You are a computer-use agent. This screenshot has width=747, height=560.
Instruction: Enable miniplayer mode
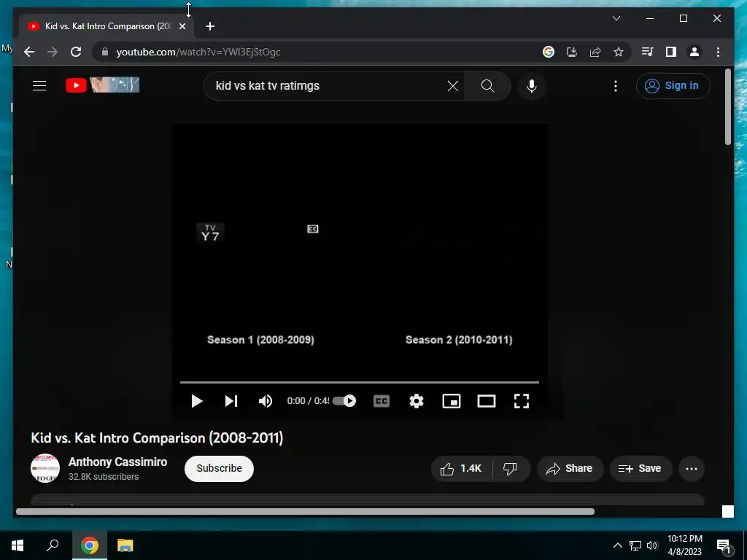click(x=451, y=401)
